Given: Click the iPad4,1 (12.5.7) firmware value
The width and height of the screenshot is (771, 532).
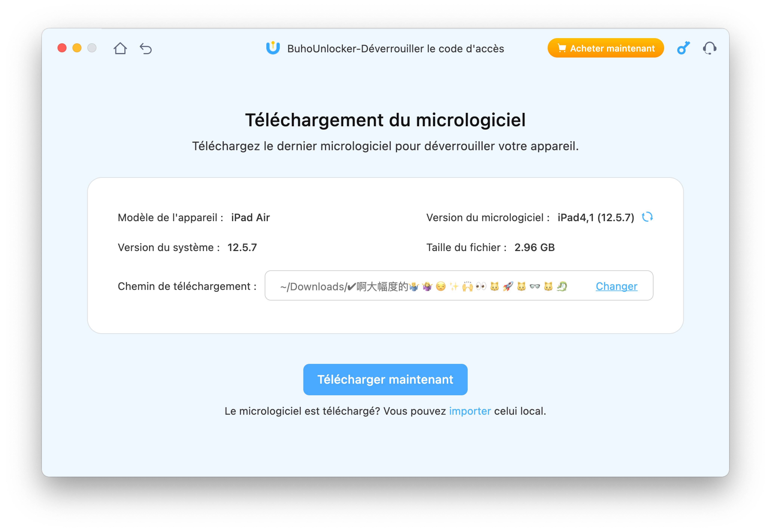Looking at the screenshot, I should (x=596, y=218).
